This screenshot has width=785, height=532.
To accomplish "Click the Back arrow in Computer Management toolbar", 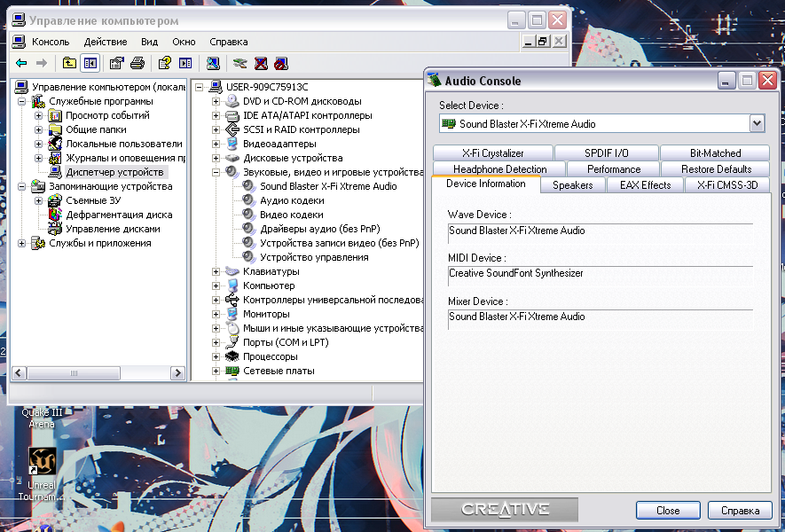I will (x=21, y=63).
